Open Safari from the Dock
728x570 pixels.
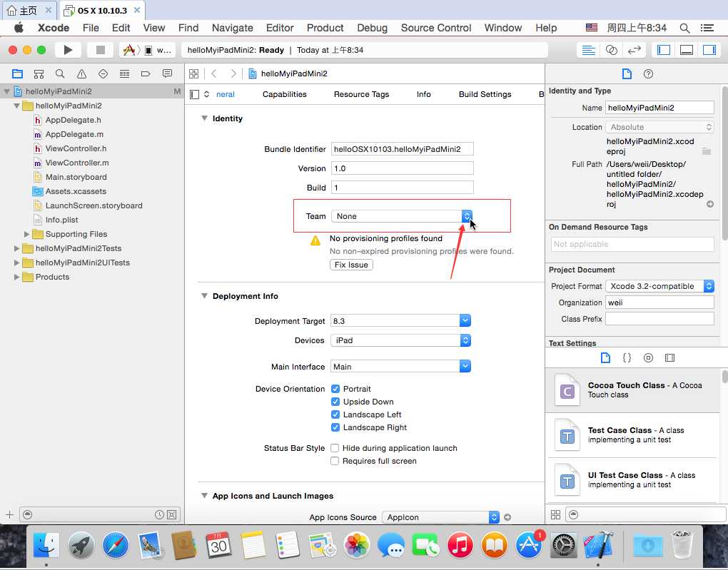pyautogui.click(x=116, y=545)
